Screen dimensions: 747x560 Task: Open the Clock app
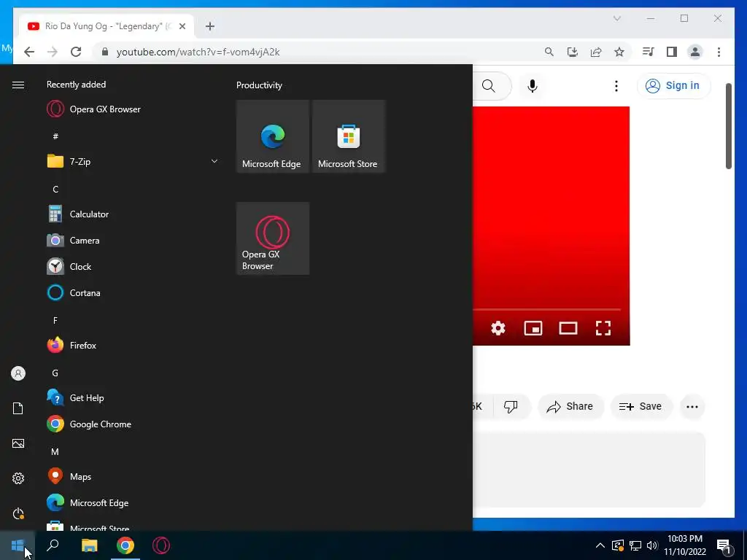(x=131, y=267)
